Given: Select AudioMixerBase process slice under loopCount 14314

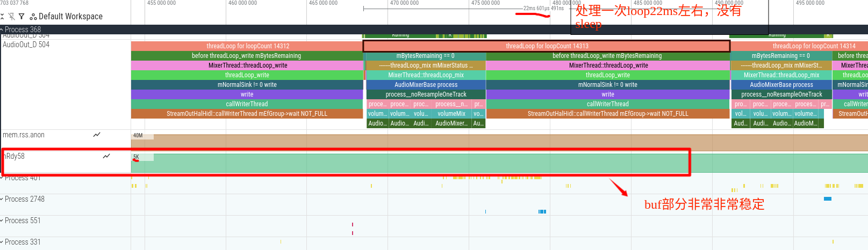Looking at the screenshot, I should click(781, 85).
